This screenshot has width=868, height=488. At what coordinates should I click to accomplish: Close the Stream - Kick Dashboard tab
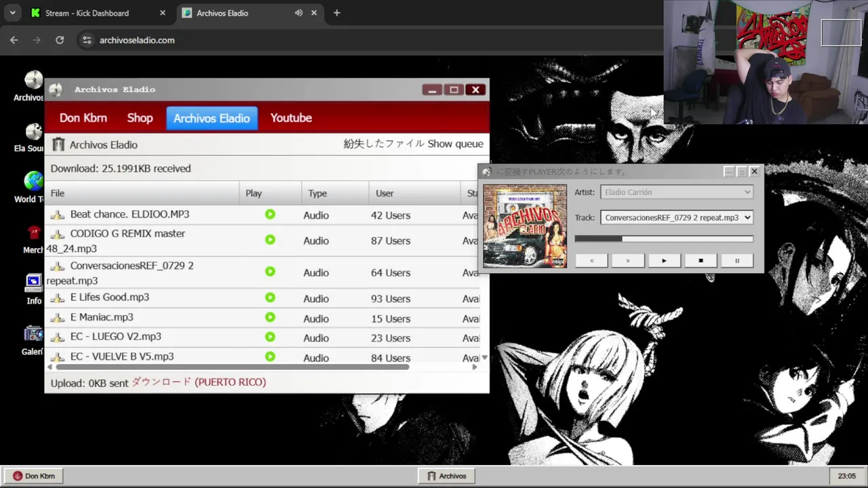163,13
